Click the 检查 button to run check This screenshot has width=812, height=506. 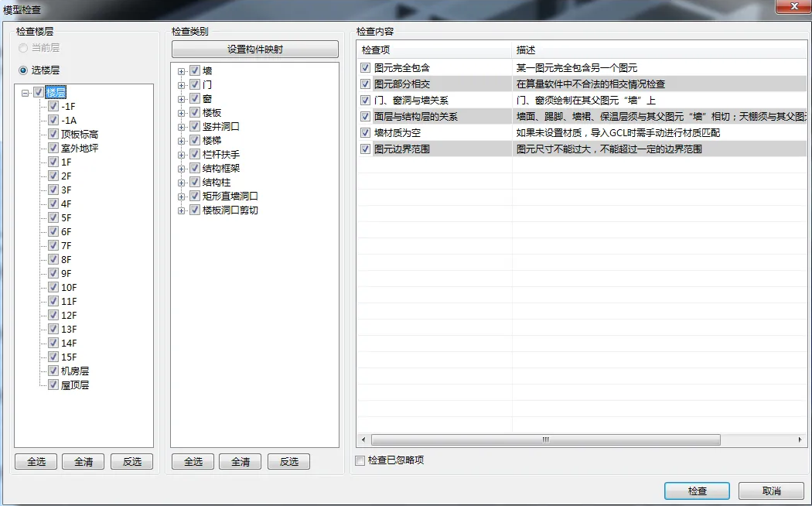point(697,491)
